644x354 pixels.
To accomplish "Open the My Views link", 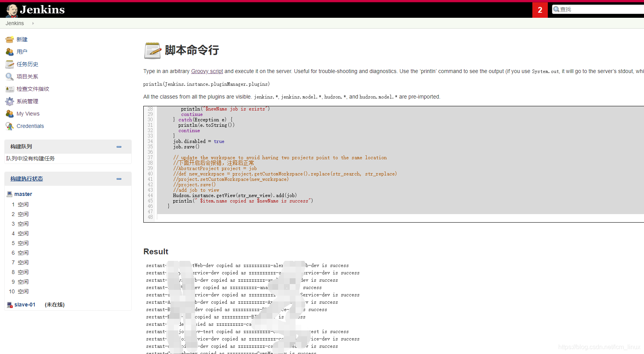I will coord(28,114).
